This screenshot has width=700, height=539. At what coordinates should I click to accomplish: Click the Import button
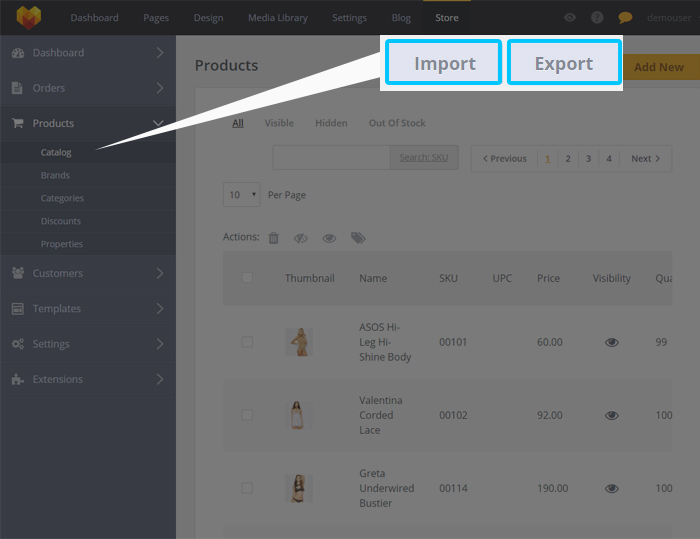[444, 63]
